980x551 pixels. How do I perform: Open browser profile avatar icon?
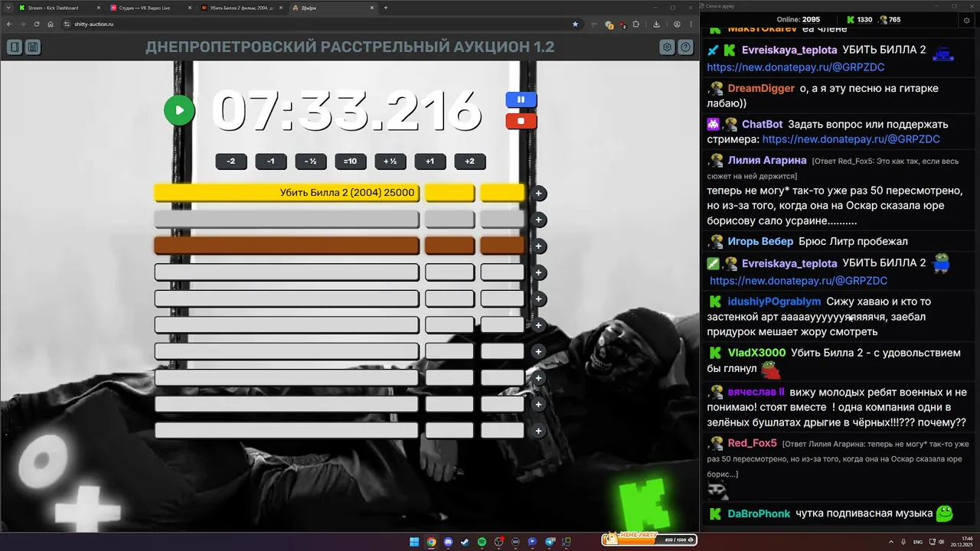pos(677,24)
